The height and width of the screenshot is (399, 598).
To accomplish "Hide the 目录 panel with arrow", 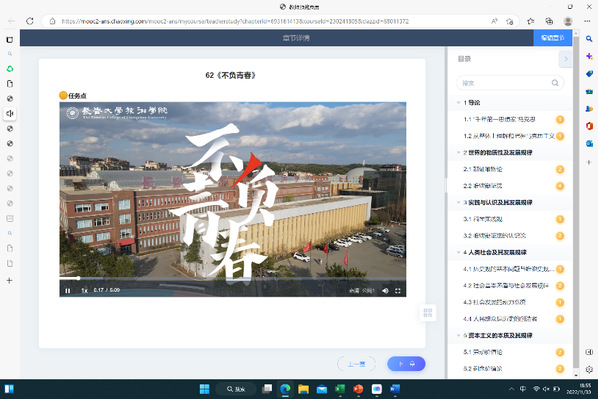I will click(566, 59).
